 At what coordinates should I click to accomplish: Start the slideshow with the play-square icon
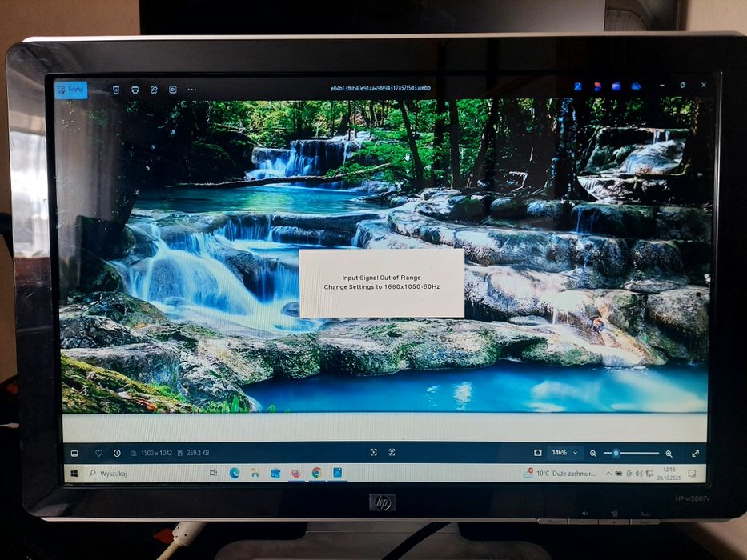coord(173,90)
